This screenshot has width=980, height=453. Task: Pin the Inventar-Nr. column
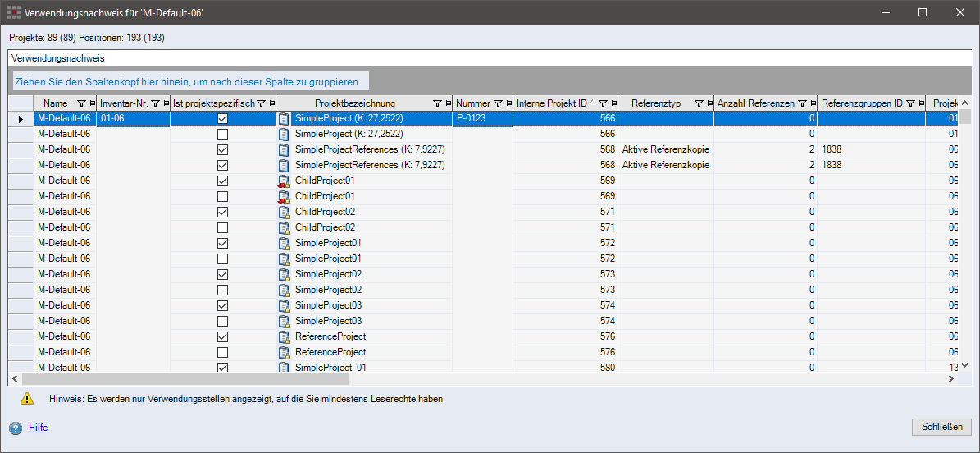pyautogui.click(x=165, y=103)
